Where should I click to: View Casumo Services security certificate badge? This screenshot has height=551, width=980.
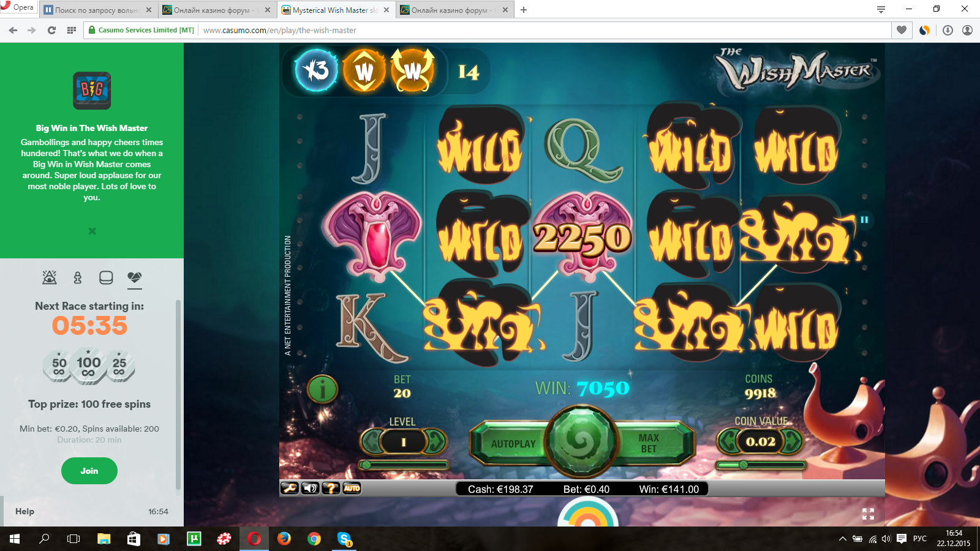pyautogui.click(x=141, y=30)
